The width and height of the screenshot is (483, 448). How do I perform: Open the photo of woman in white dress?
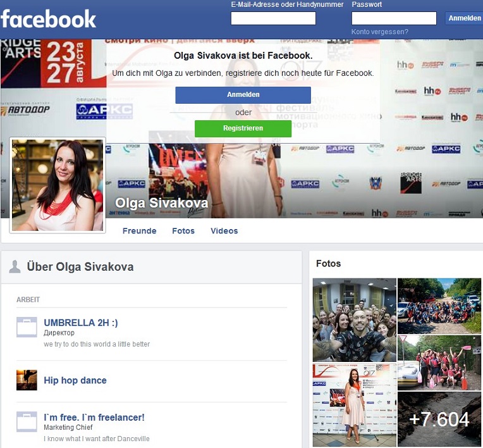point(354,405)
